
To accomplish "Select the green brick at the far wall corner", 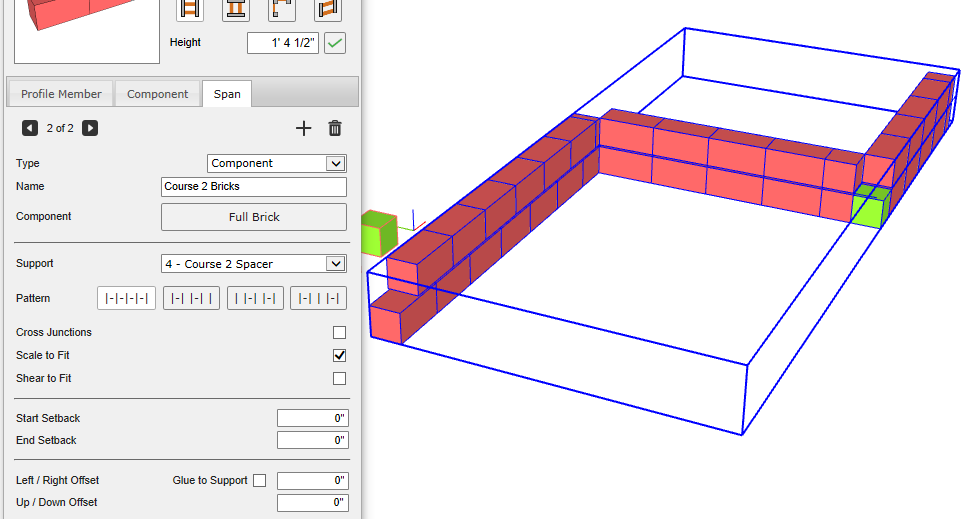I will click(870, 207).
